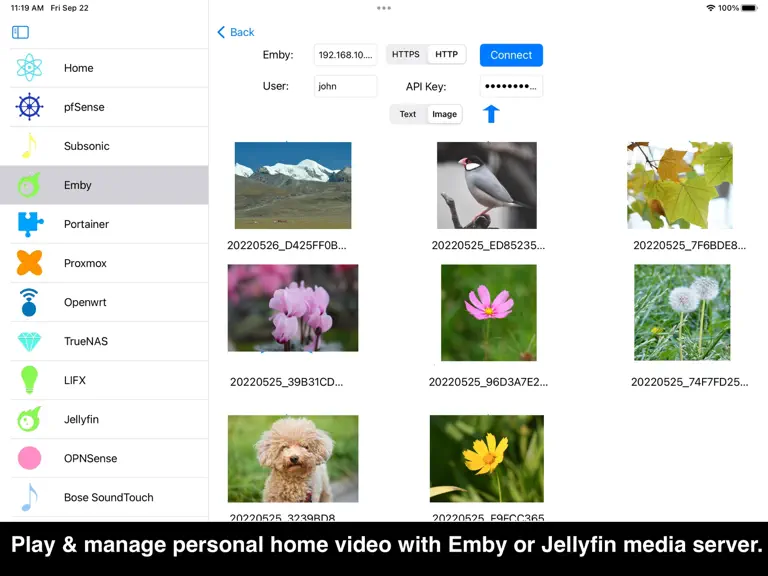Switch protocol to HTTPS
Image resolution: width=768 pixels, height=576 pixels.
click(x=406, y=54)
